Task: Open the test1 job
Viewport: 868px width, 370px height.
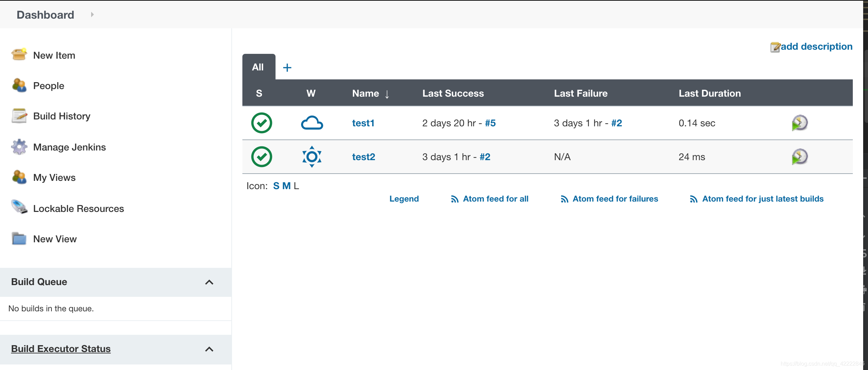Action: (363, 123)
